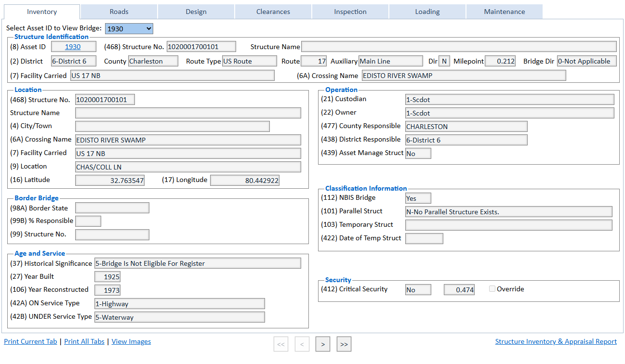Click the Latitude field

tap(110, 180)
